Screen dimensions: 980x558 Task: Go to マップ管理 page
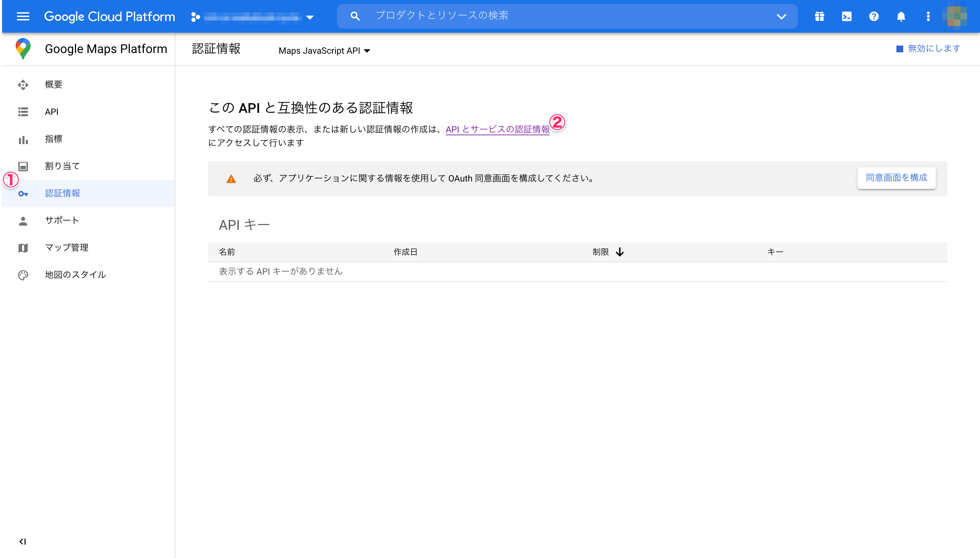coord(67,248)
